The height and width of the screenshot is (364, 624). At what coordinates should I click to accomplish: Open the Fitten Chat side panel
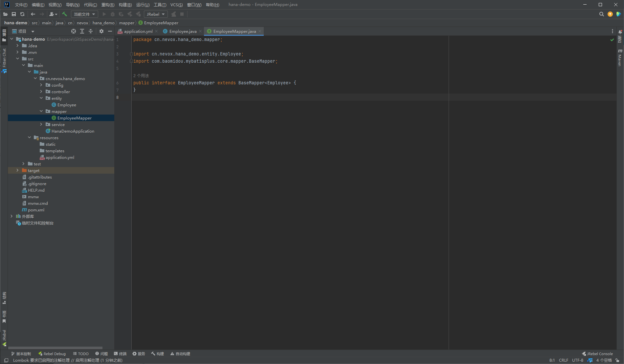(4, 61)
